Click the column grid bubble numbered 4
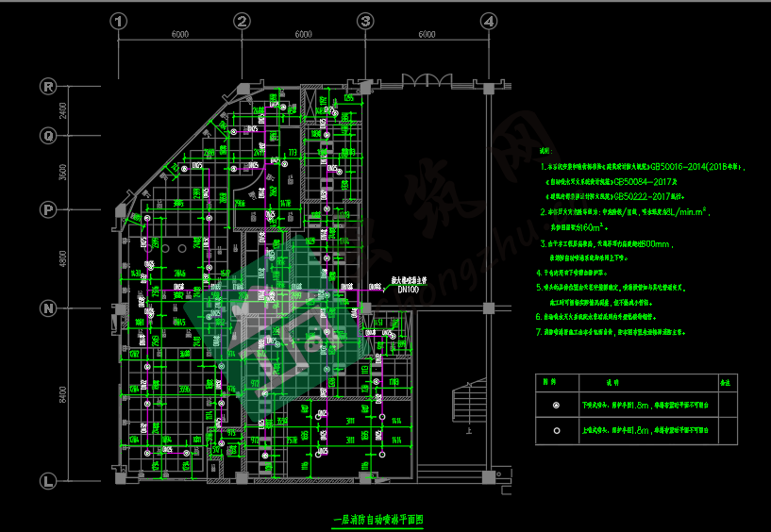The width and height of the screenshot is (771, 532). click(488, 21)
